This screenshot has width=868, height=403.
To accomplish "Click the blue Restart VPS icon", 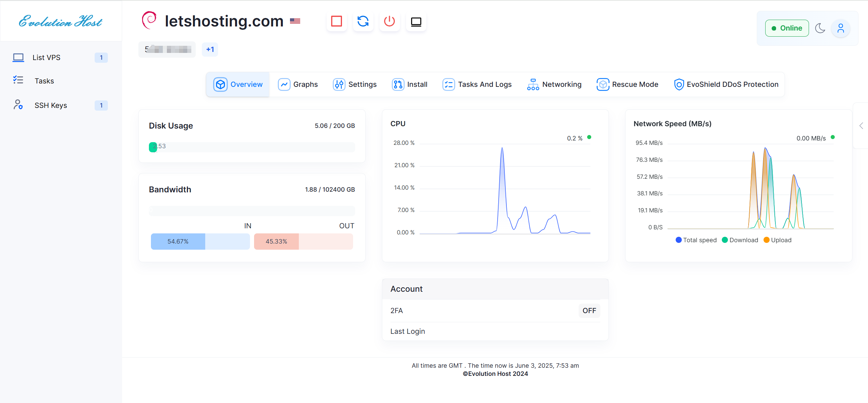I will (x=363, y=21).
